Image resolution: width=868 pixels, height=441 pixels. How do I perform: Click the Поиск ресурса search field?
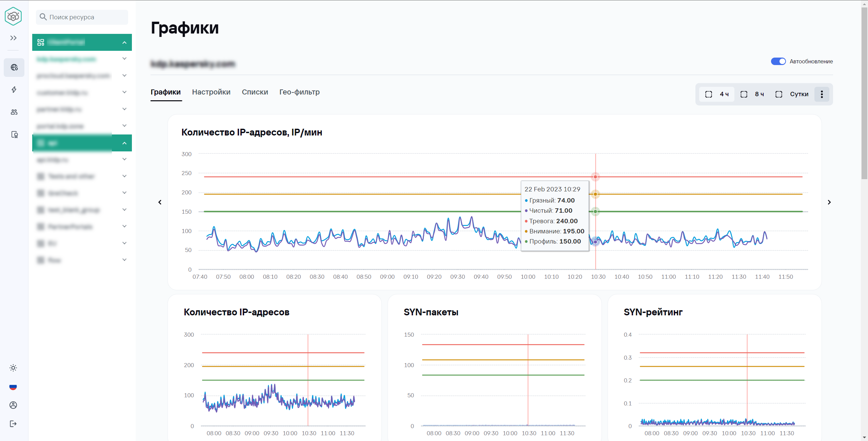click(x=82, y=17)
